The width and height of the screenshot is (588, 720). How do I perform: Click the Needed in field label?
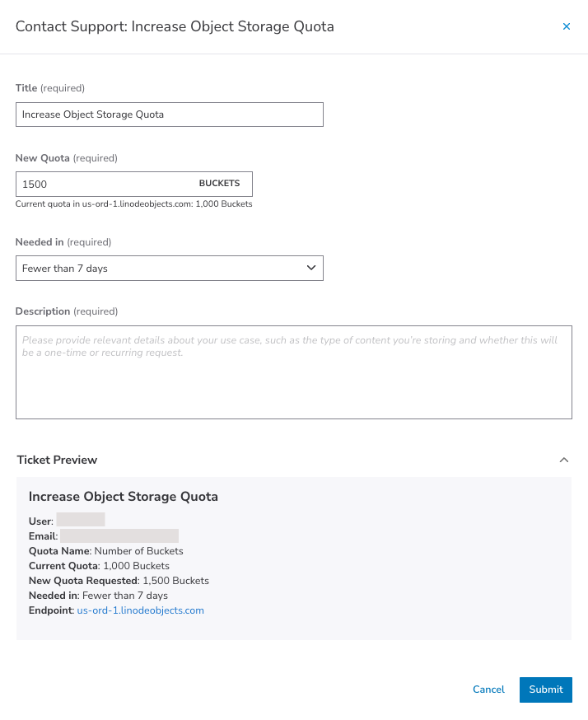tap(40, 242)
